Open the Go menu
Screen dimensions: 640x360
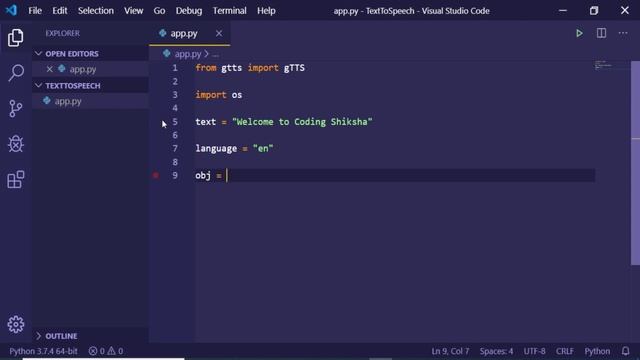tap(159, 11)
